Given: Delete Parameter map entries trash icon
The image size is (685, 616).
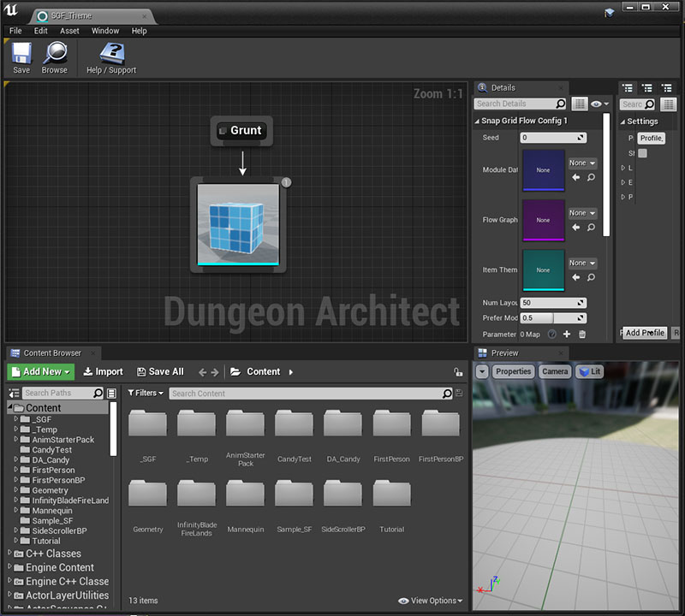Looking at the screenshot, I should [x=582, y=334].
